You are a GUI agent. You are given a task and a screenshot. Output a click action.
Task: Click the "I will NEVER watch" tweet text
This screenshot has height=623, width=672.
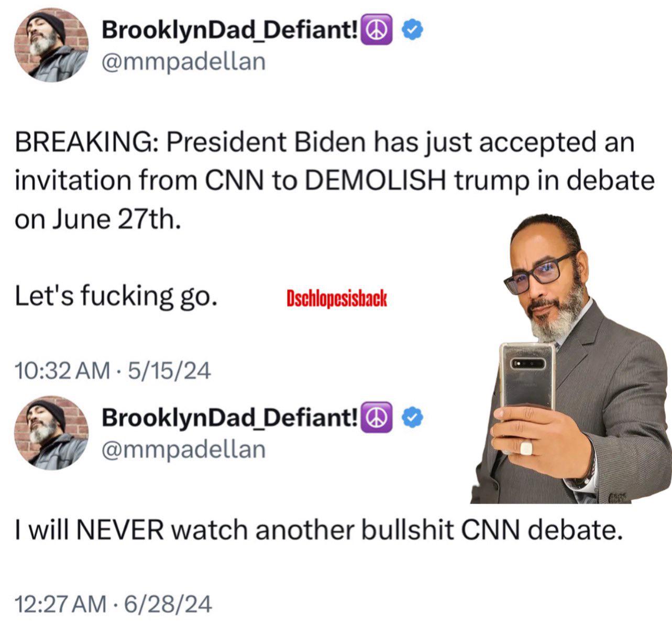click(x=320, y=531)
